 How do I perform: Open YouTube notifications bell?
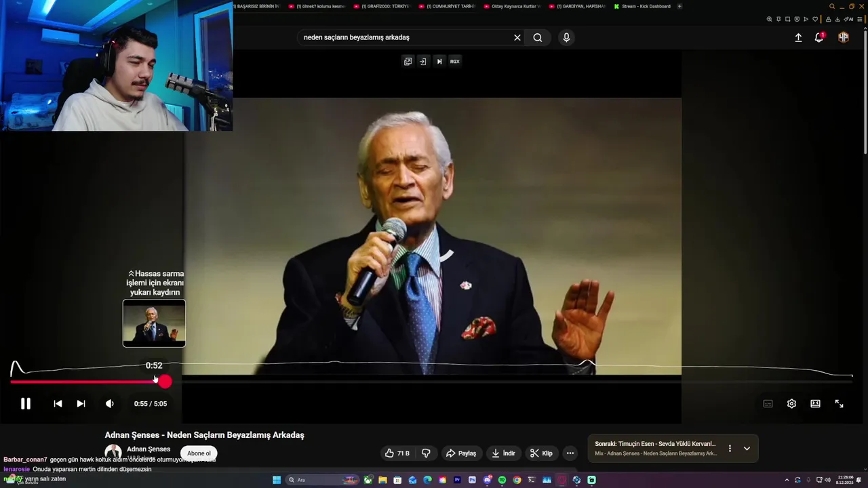(x=819, y=38)
